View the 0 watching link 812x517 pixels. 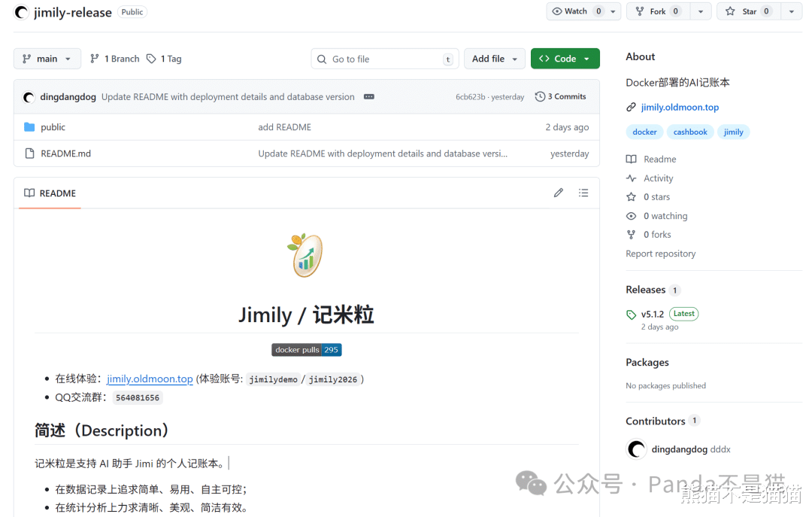[x=657, y=216]
